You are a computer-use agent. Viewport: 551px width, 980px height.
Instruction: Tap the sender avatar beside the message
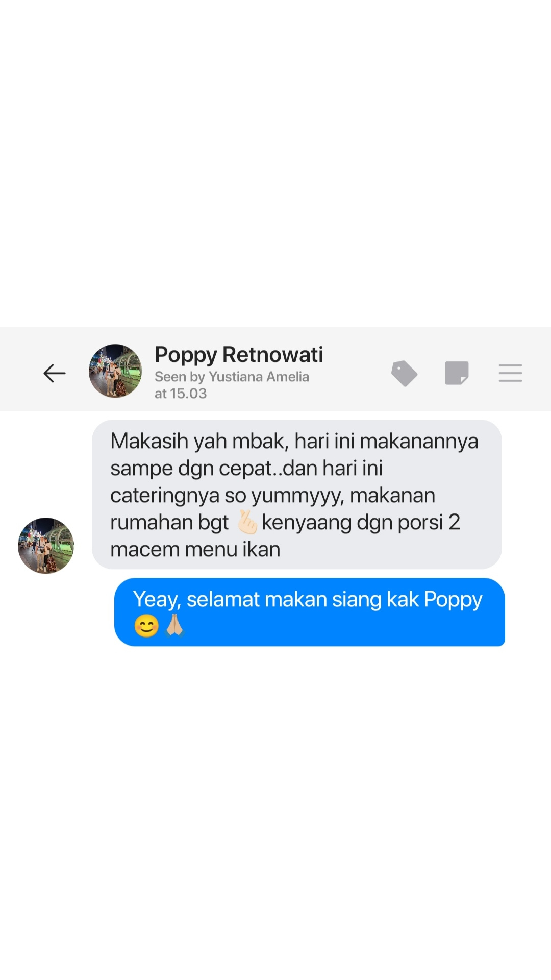tap(46, 546)
